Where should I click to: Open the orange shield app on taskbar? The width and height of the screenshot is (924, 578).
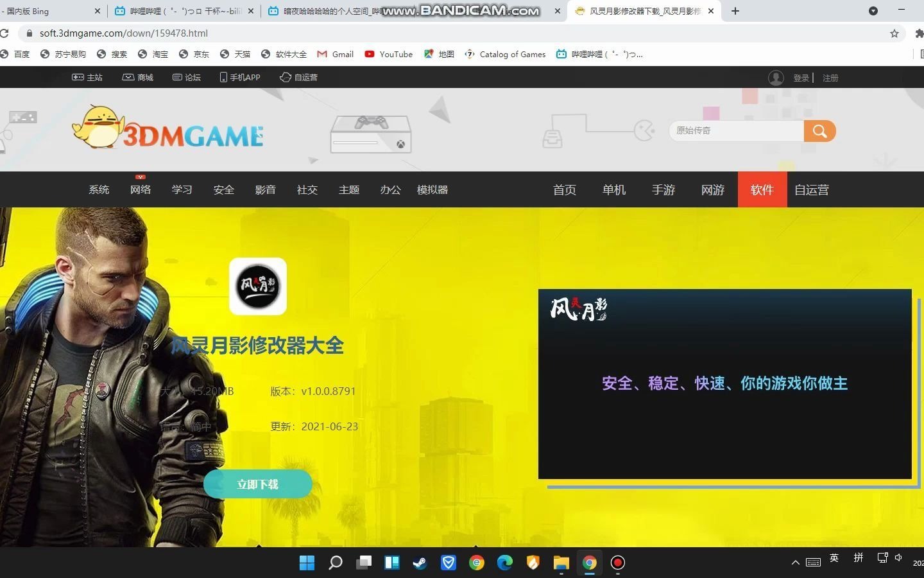point(533,563)
